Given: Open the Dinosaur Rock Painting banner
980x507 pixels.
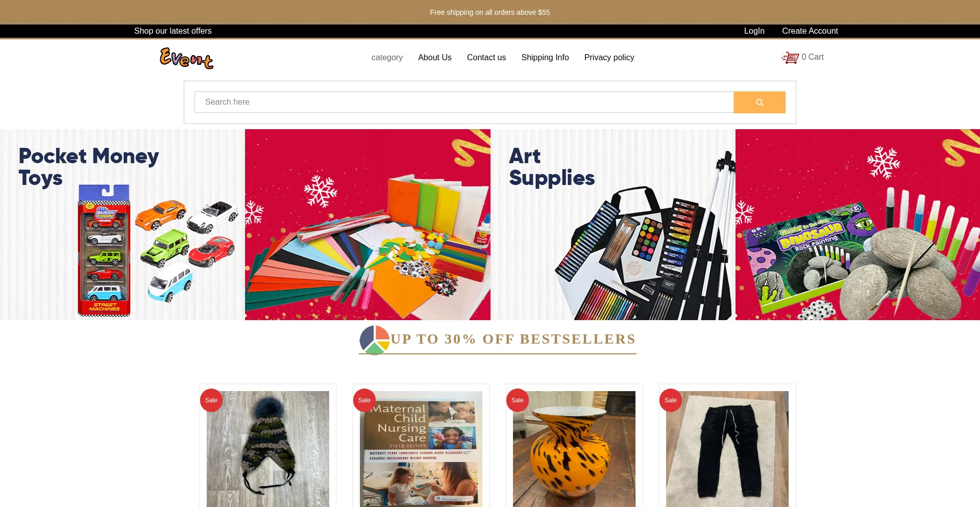Looking at the screenshot, I should click(x=857, y=225).
